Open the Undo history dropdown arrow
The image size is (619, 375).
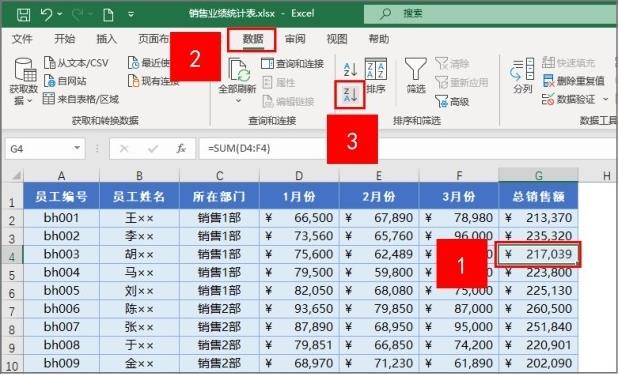point(60,15)
